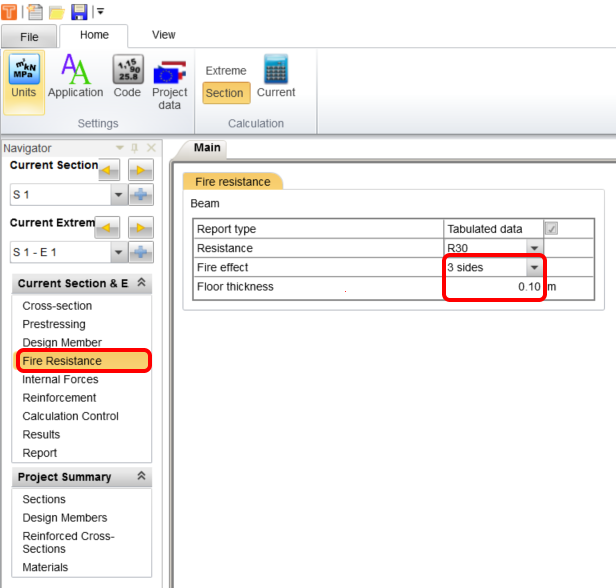
Task: Switch to the View ribbon tab
Action: pyautogui.click(x=163, y=35)
